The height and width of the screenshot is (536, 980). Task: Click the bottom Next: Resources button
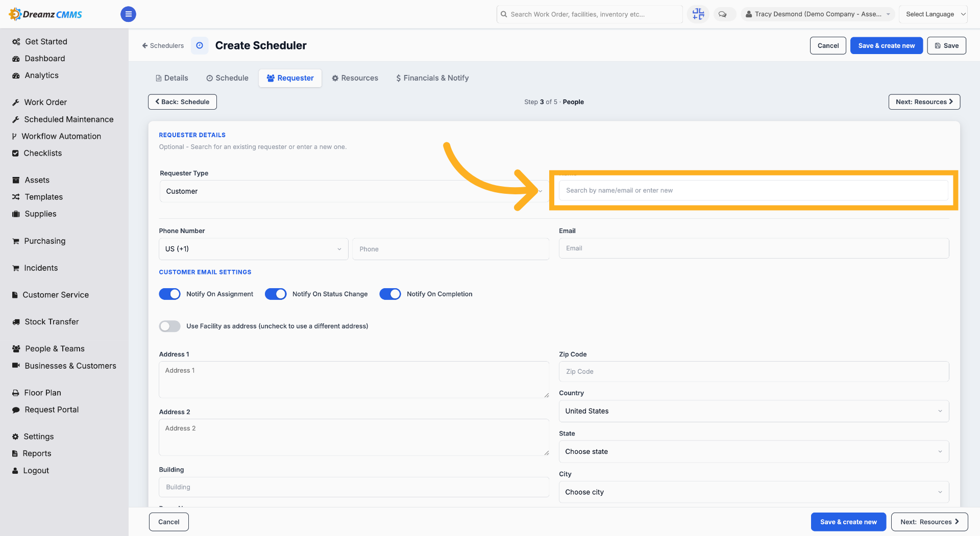(x=929, y=522)
